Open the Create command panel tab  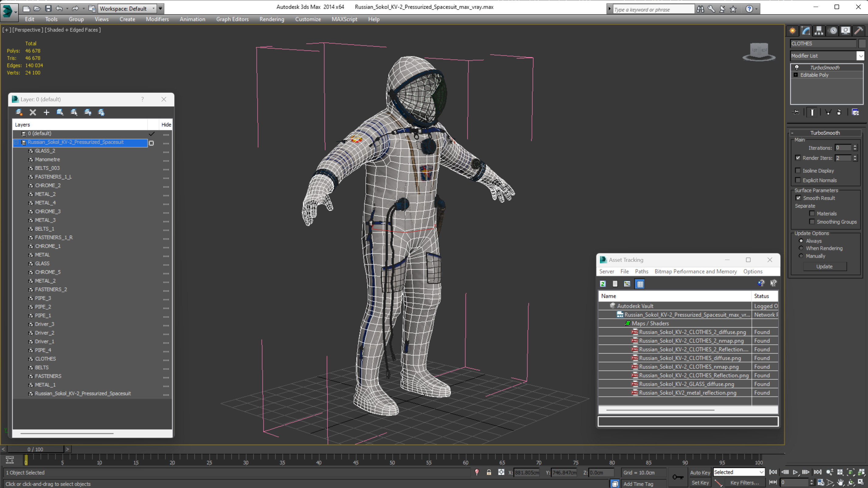point(793,31)
